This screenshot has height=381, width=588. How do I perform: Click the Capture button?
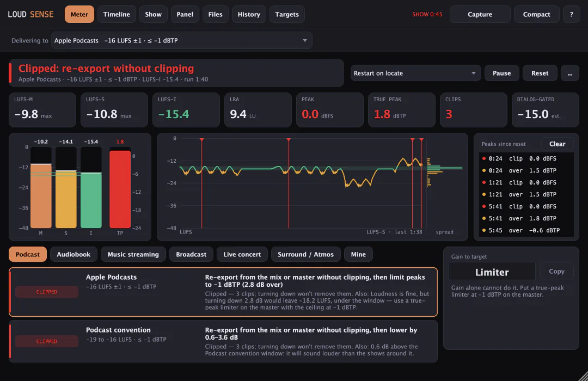(x=480, y=14)
